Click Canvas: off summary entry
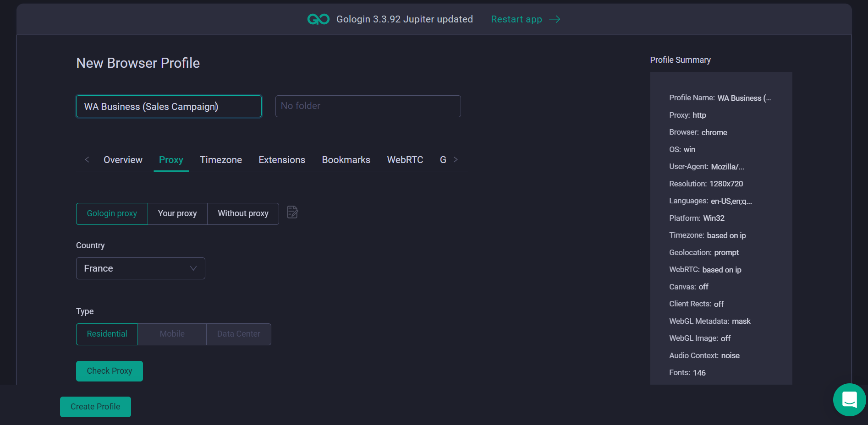The image size is (868, 425). [x=689, y=287]
